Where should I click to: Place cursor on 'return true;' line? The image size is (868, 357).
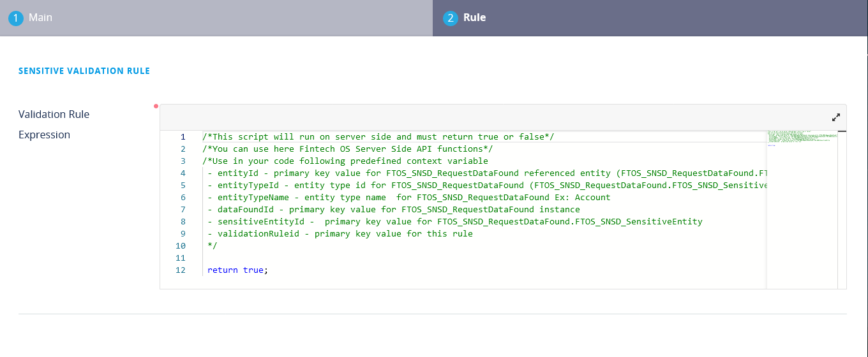coord(237,270)
